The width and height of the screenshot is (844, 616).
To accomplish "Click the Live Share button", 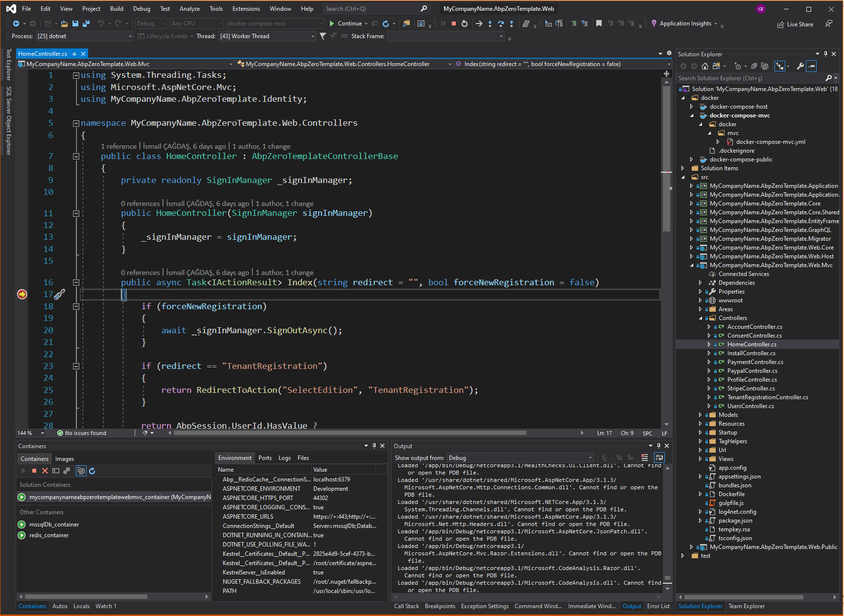I will [795, 24].
